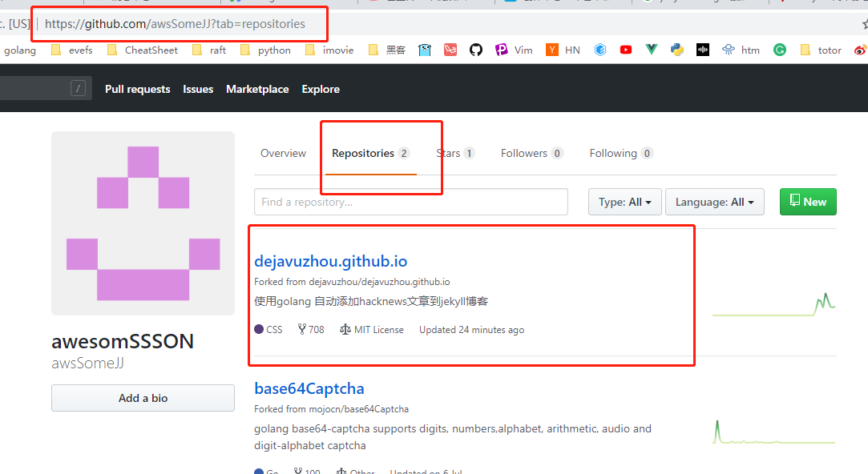
Task: Open the YouTube bookmark icon
Action: 625,50
